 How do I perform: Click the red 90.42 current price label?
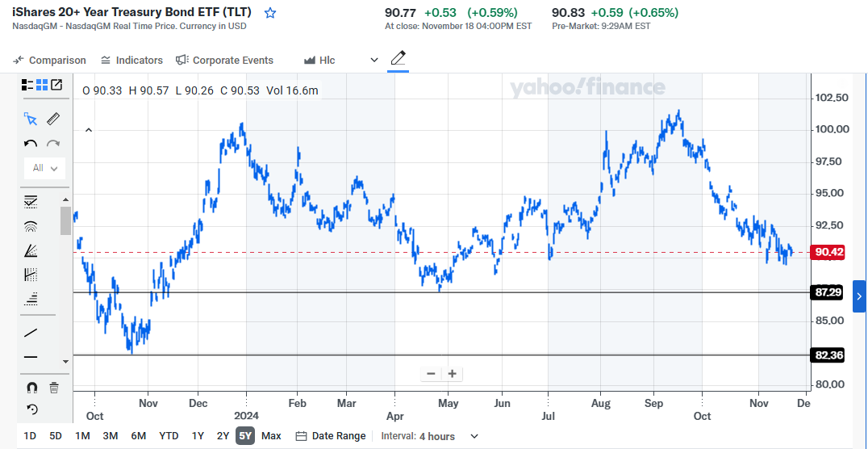827,252
